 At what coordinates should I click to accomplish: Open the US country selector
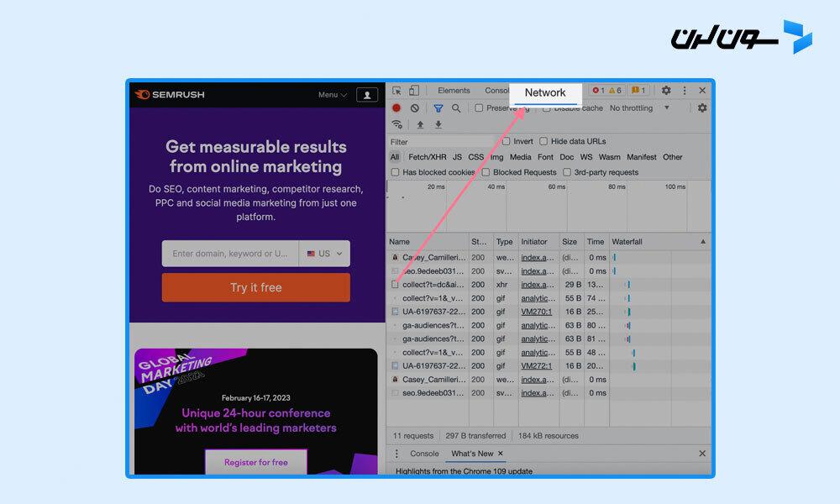coord(324,254)
